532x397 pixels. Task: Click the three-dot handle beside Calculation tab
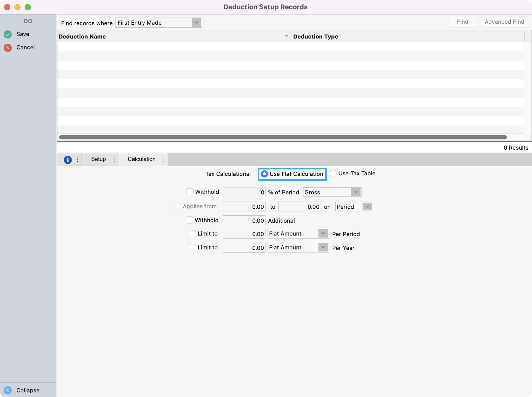point(164,160)
